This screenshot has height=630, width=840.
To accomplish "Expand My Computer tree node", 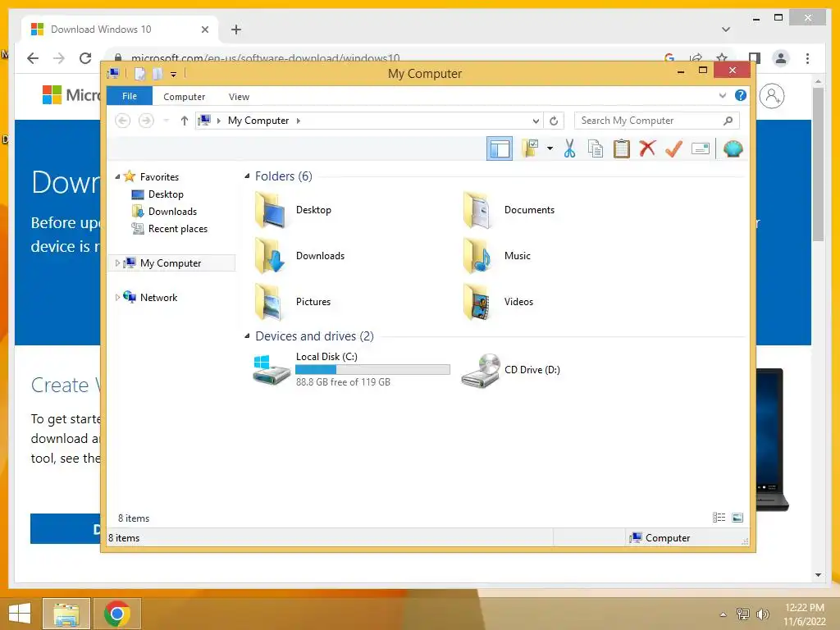I will [x=117, y=263].
